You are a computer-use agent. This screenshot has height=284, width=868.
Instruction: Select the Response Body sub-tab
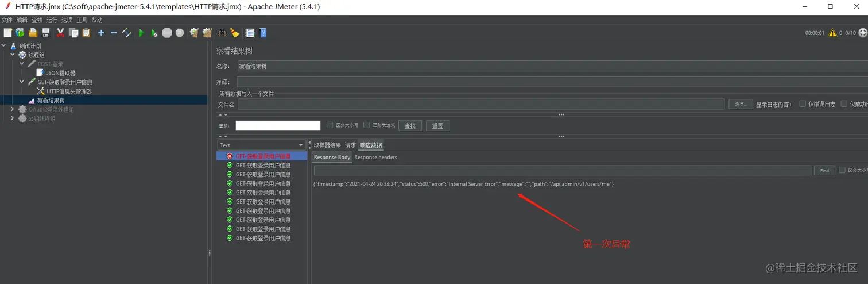(332, 157)
